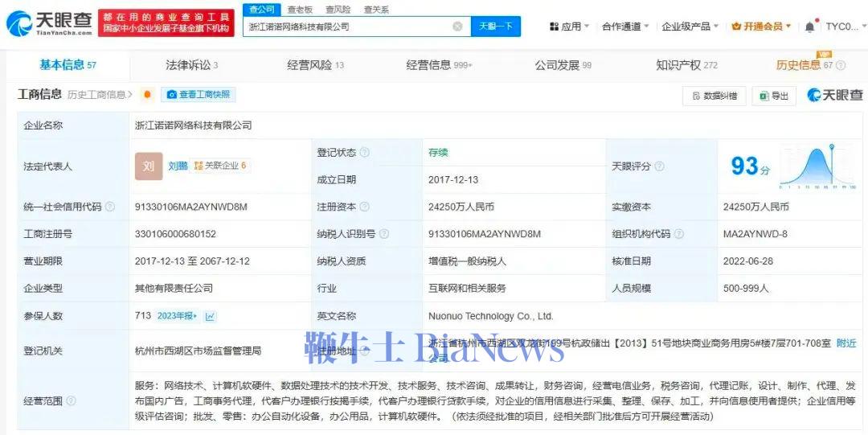Viewport: 868px width, 435px height.
Task: Click the 刘 avatar thumbnail
Action: [x=149, y=166]
